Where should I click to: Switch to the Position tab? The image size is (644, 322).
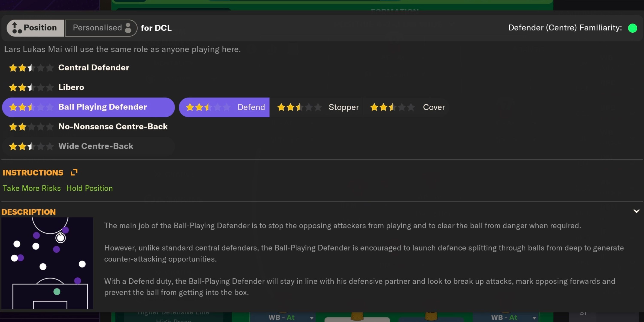35,28
